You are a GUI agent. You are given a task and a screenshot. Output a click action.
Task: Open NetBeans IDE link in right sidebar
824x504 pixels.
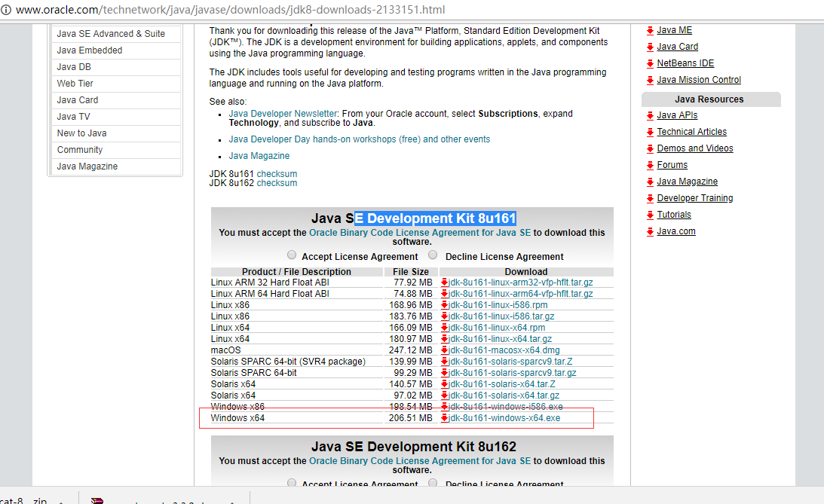(685, 63)
